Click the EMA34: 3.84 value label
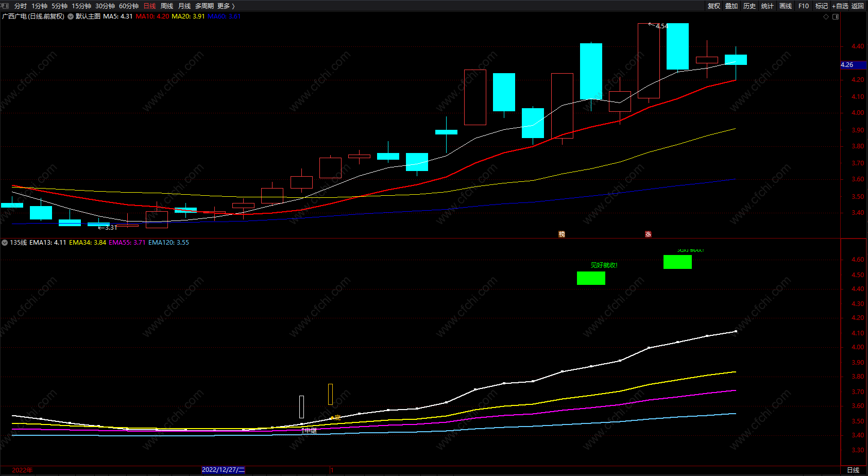The height and width of the screenshot is (476, 868). coord(88,243)
